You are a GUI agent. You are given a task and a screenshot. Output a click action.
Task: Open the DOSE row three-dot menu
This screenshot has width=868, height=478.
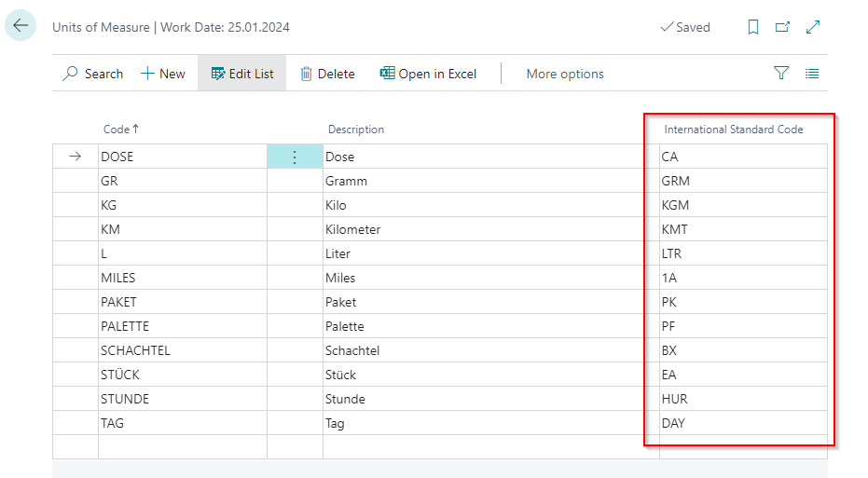point(295,157)
